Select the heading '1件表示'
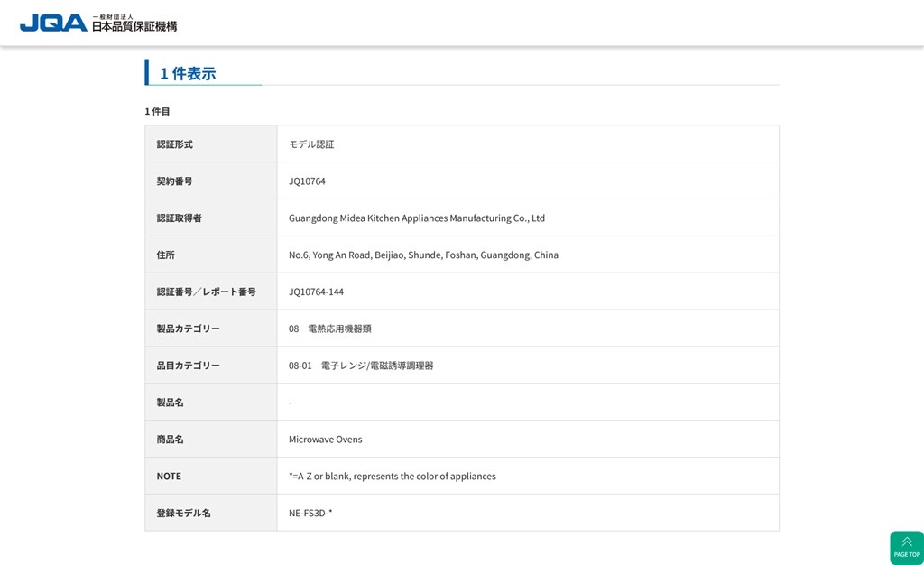The width and height of the screenshot is (924, 565). pos(188,74)
